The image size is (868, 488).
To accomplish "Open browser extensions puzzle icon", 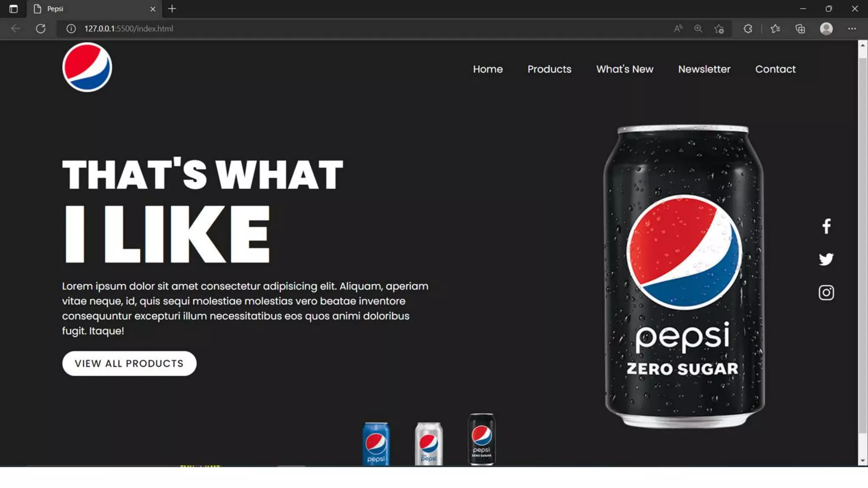I will point(748,28).
